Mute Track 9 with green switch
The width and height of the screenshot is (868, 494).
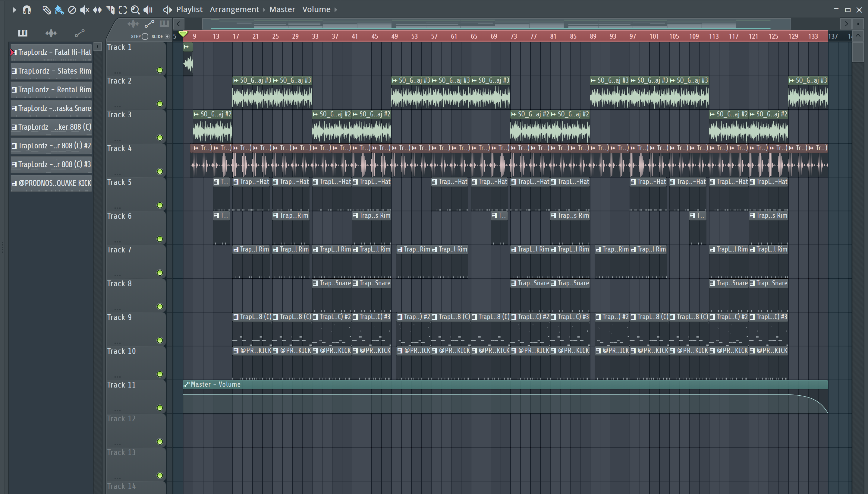pos(160,340)
